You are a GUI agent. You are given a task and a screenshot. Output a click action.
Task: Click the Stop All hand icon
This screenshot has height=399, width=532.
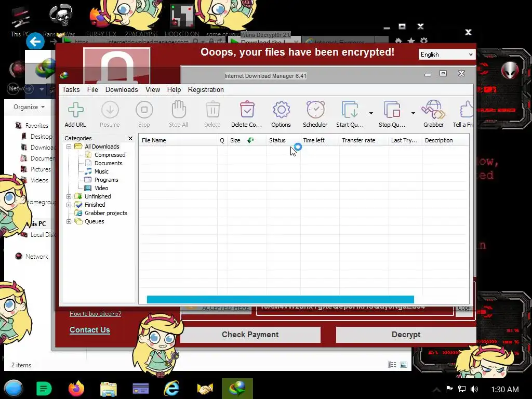click(x=179, y=109)
